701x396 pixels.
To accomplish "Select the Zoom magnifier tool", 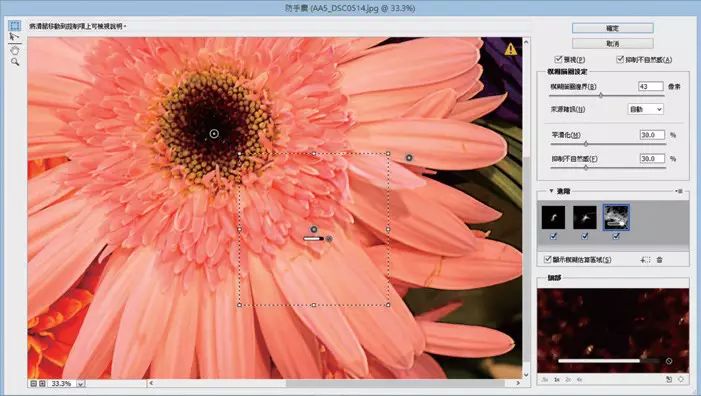I will coord(15,62).
